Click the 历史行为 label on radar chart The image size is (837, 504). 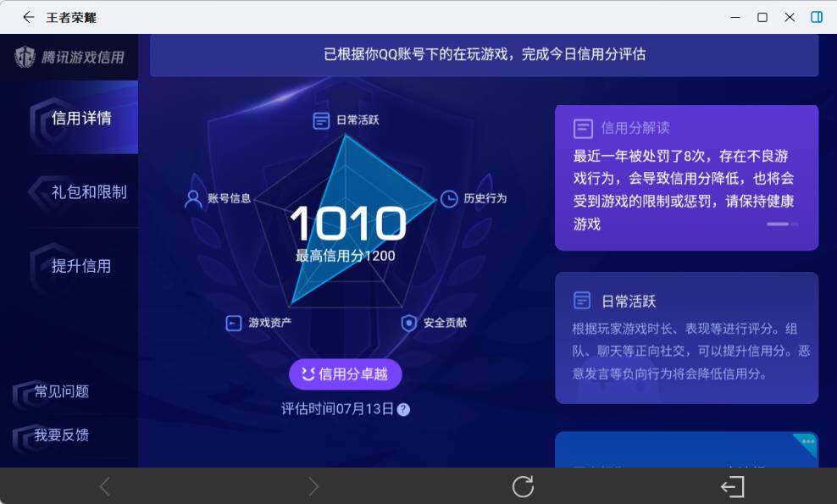[485, 198]
